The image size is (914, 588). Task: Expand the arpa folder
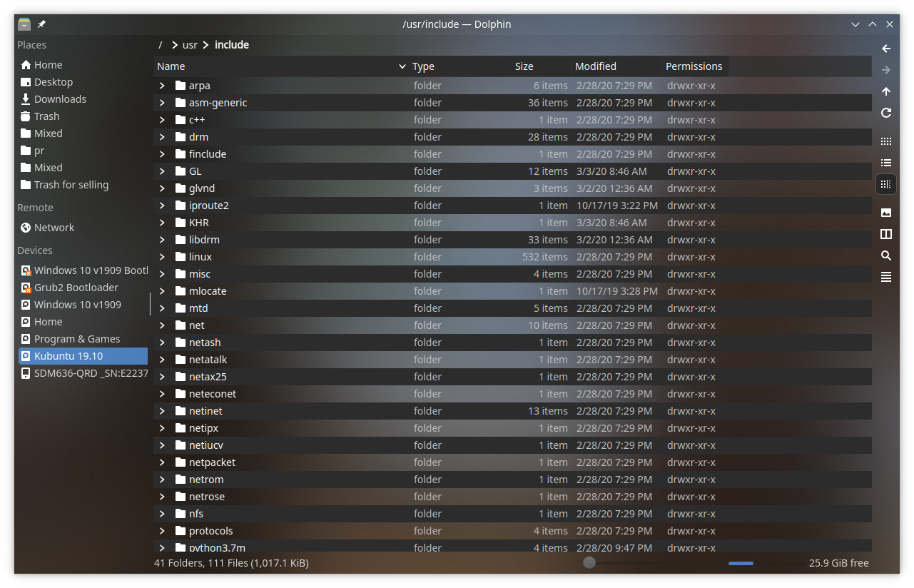[162, 86]
